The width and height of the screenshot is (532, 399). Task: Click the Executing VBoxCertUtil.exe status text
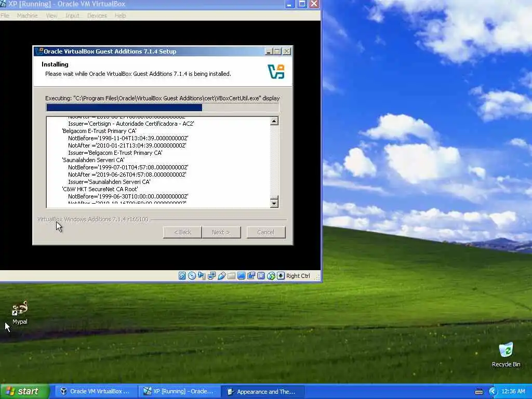click(162, 98)
